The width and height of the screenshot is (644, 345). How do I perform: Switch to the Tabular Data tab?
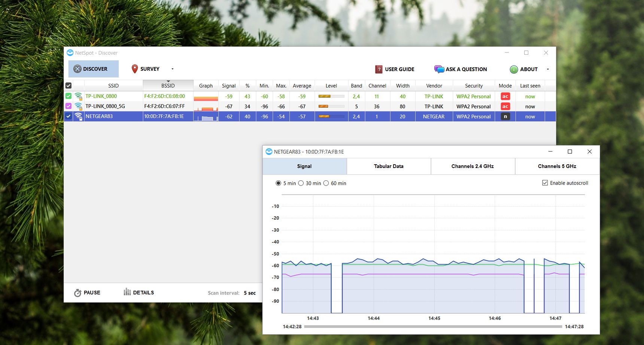coord(389,166)
